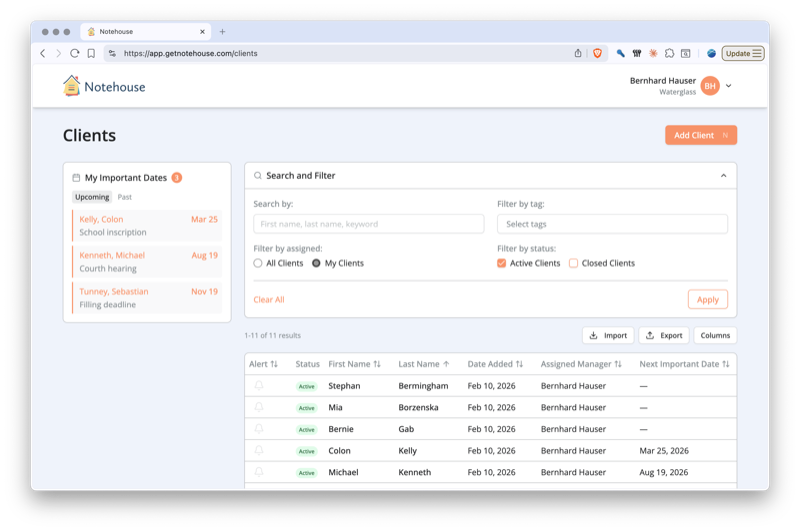
Task: Open site settings icon in the address bar
Action: [112, 53]
